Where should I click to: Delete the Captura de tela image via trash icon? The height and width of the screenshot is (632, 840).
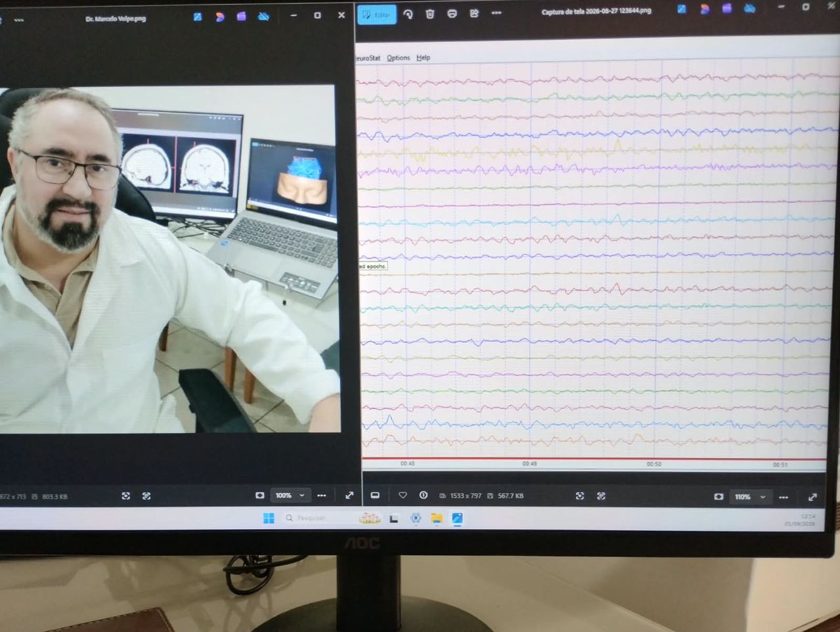430,14
